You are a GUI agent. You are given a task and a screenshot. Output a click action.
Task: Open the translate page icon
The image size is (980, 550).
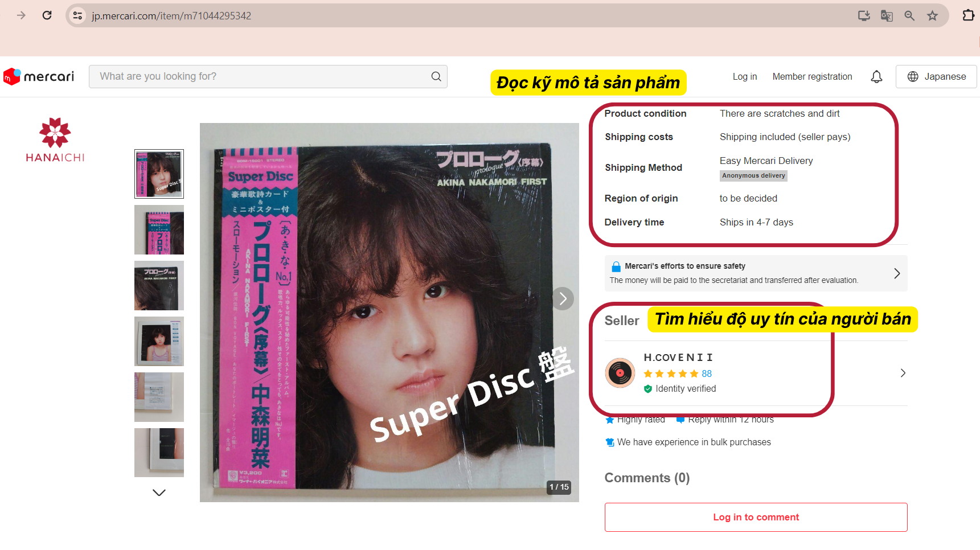[887, 15]
